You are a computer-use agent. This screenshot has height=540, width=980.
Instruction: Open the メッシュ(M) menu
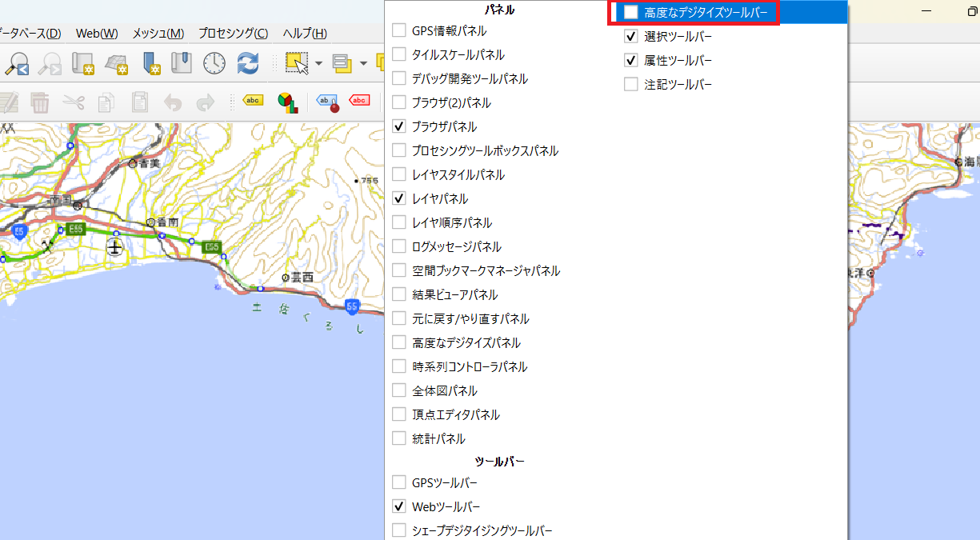point(158,33)
